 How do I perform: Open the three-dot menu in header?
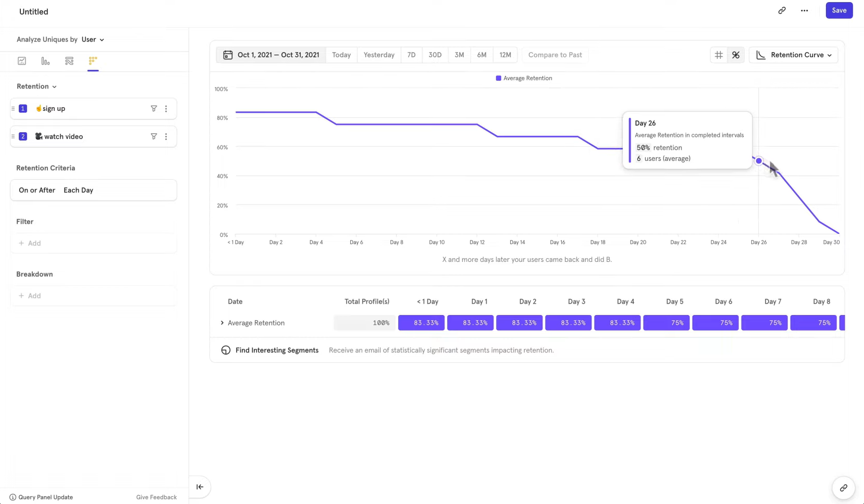(805, 10)
